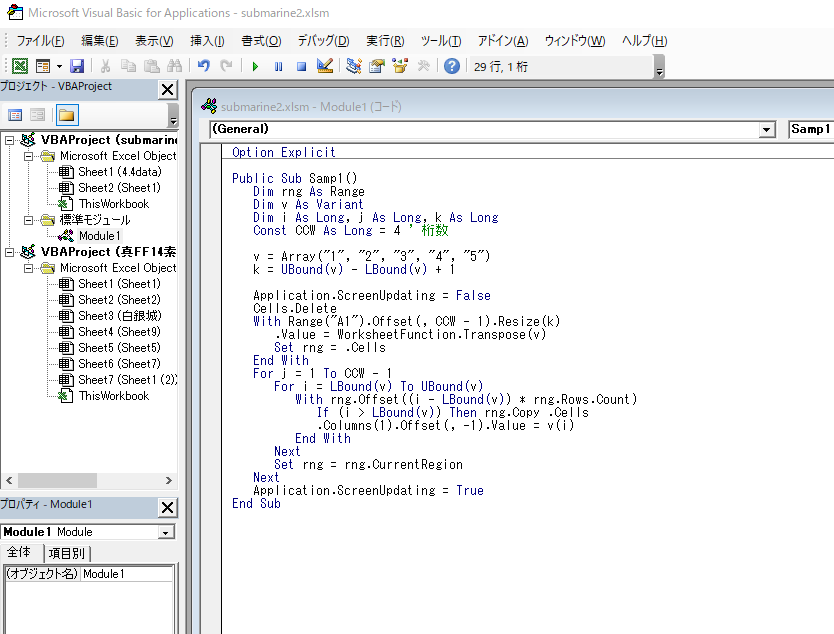834x634 pixels.
Task: Toggle Folders view in Project panel
Action: coord(66,115)
